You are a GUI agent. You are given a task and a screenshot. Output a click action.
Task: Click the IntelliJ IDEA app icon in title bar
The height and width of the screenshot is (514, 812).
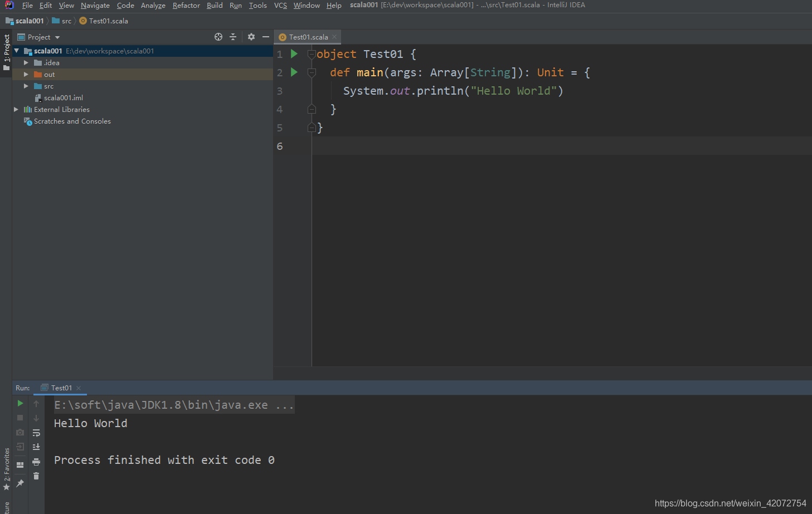(x=9, y=5)
